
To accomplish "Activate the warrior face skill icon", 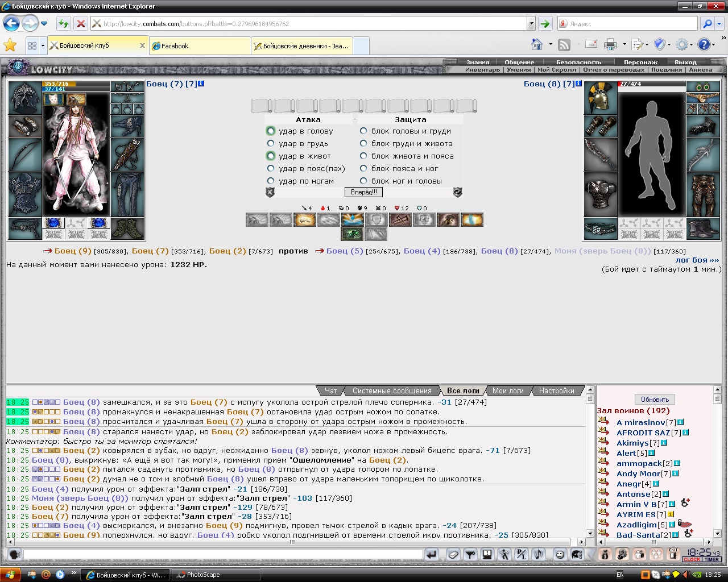I will 448,219.
